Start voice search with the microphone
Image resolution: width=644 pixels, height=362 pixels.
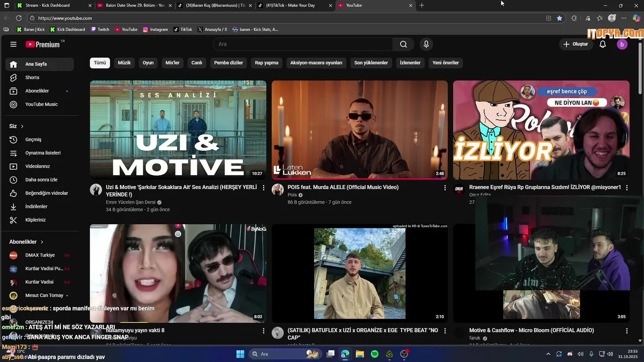pos(426,44)
